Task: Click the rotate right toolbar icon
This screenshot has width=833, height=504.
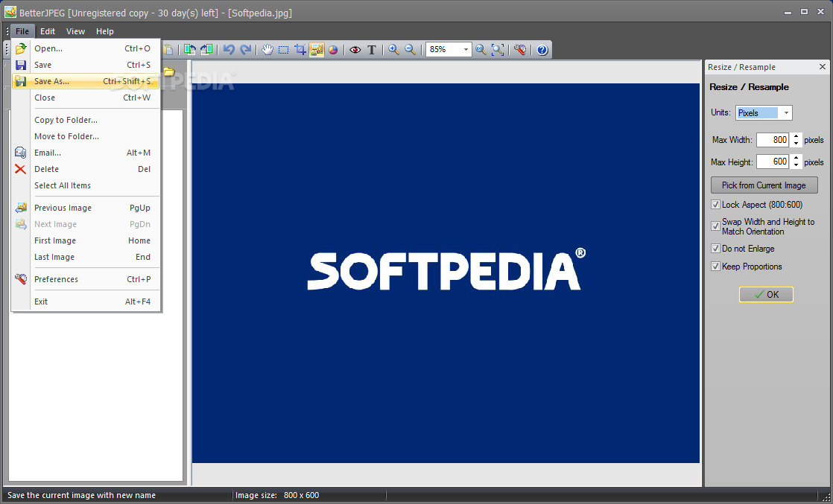Action: point(206,50)
